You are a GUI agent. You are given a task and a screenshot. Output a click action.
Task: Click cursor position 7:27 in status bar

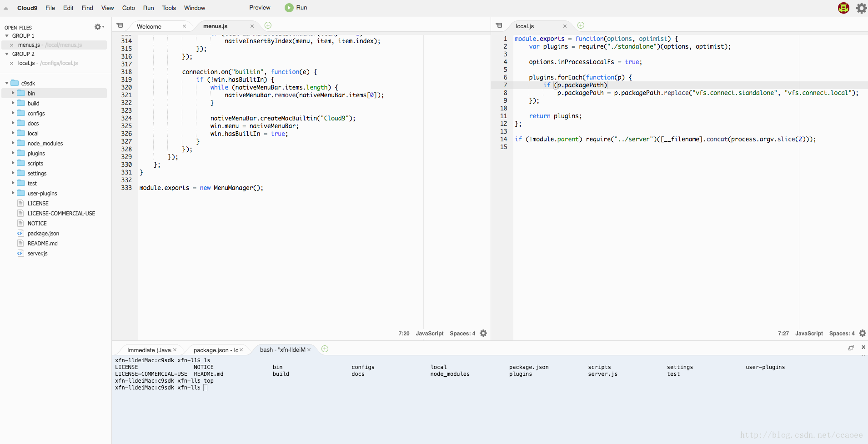point(783,334)
